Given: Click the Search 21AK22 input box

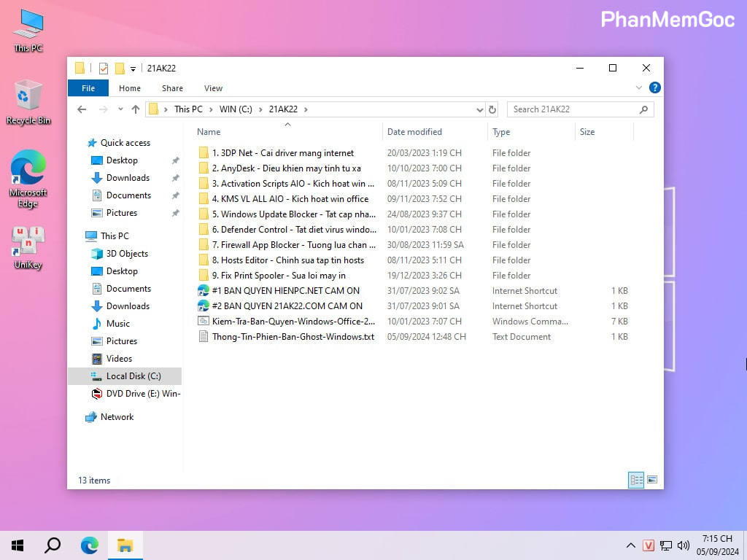Looking at the screenshot, I should [573, 109].
